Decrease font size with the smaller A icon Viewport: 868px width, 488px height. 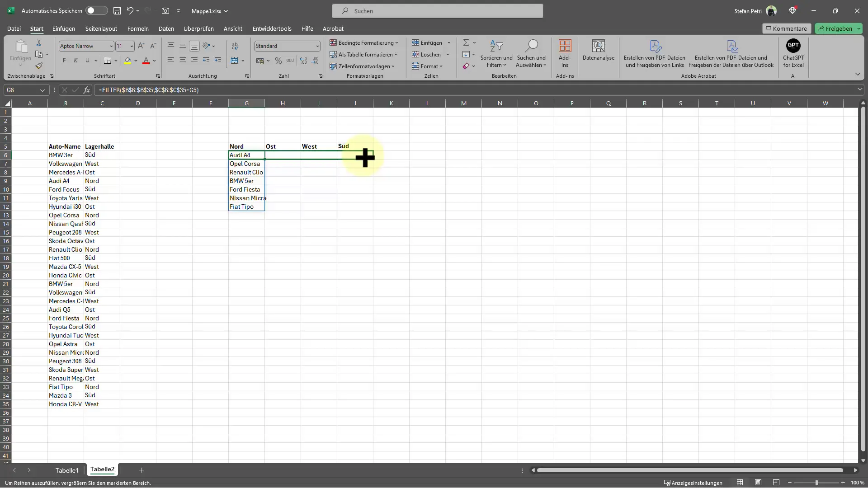tap(153, 46)
